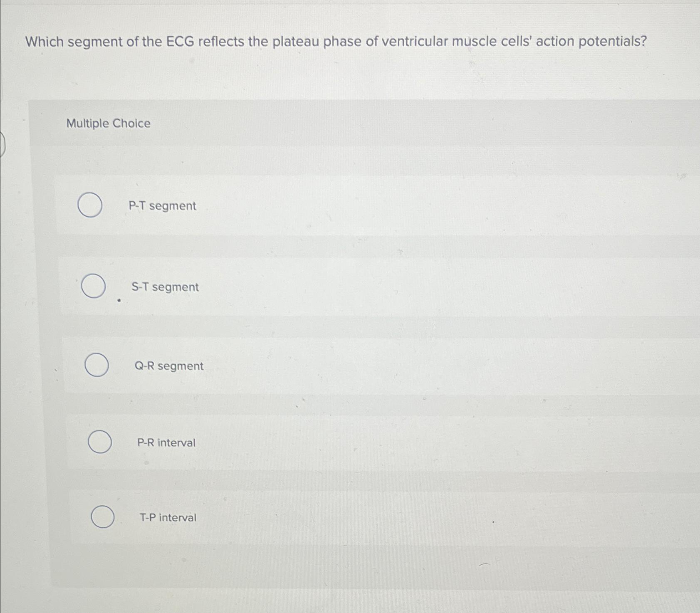700x613 pixels.
Task: Select the P-T segment radio button
Action: 89,205
